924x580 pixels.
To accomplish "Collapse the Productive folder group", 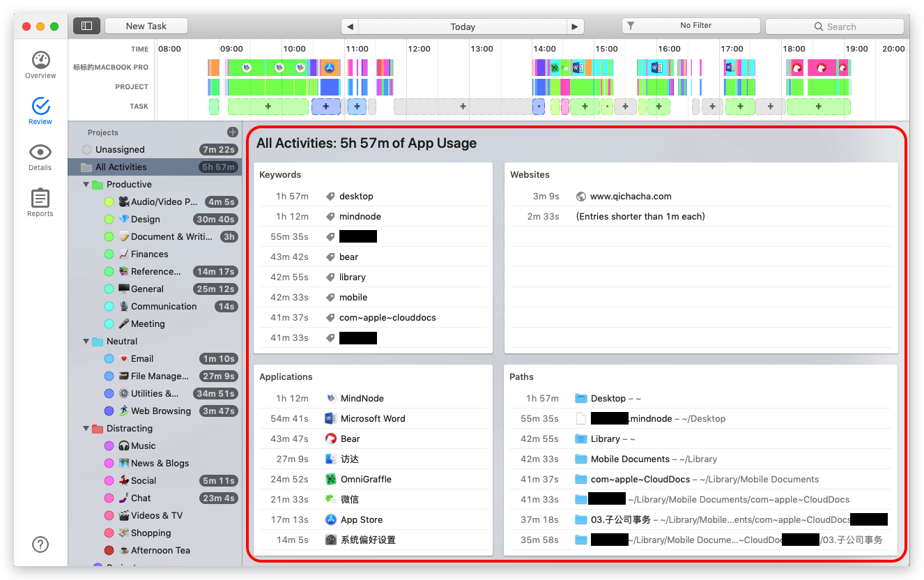I will click(x=86, y=185).
